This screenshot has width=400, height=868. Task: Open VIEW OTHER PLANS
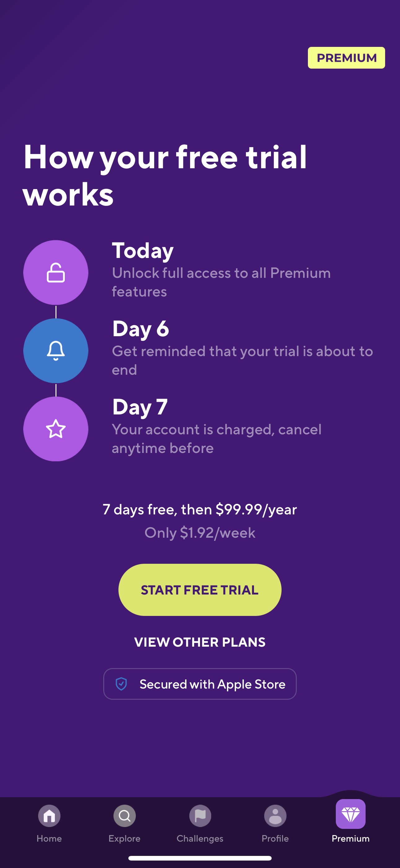pos(200,642)
